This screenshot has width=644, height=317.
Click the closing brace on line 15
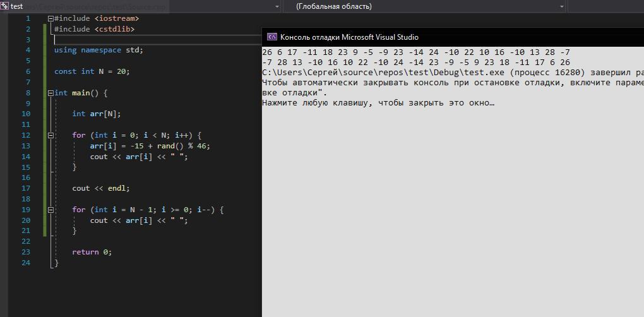click(x=75, y=167)
